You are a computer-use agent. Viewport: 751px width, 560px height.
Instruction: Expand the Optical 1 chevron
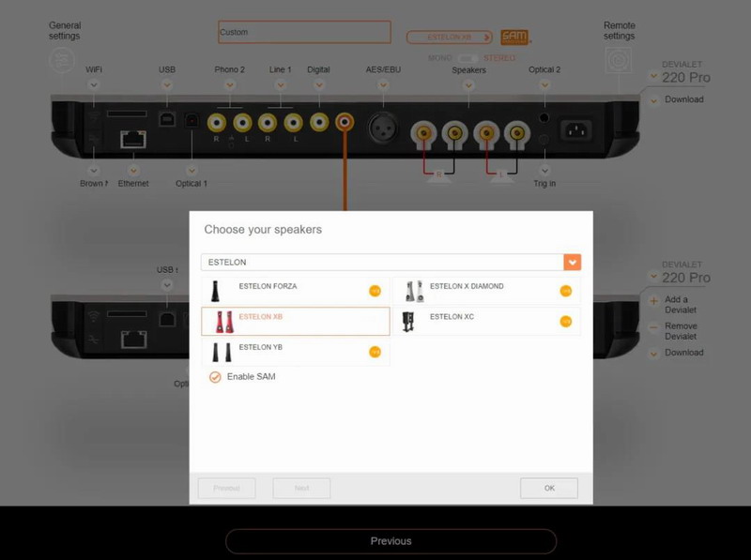(192, 171)
